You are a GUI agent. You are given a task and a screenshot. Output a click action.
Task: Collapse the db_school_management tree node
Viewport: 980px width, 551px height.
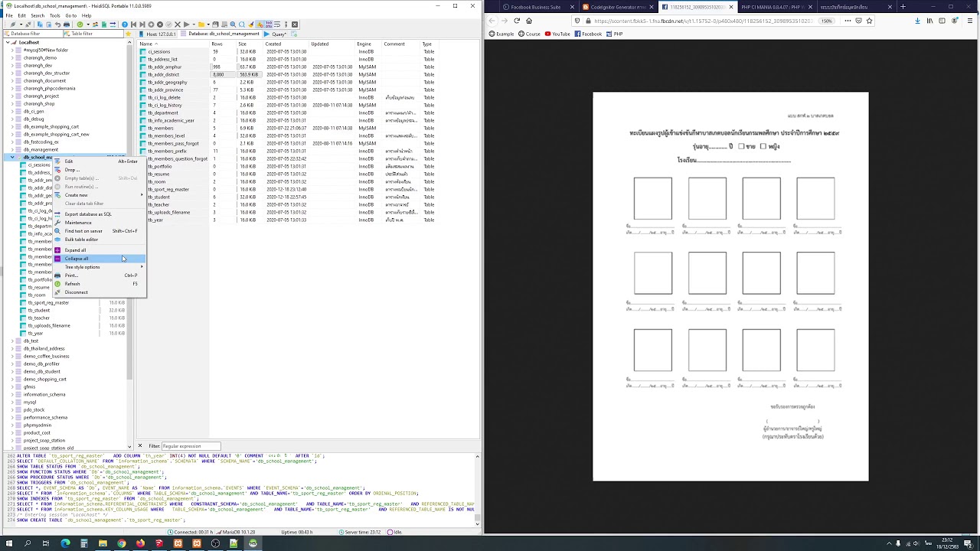click(12, 158)
